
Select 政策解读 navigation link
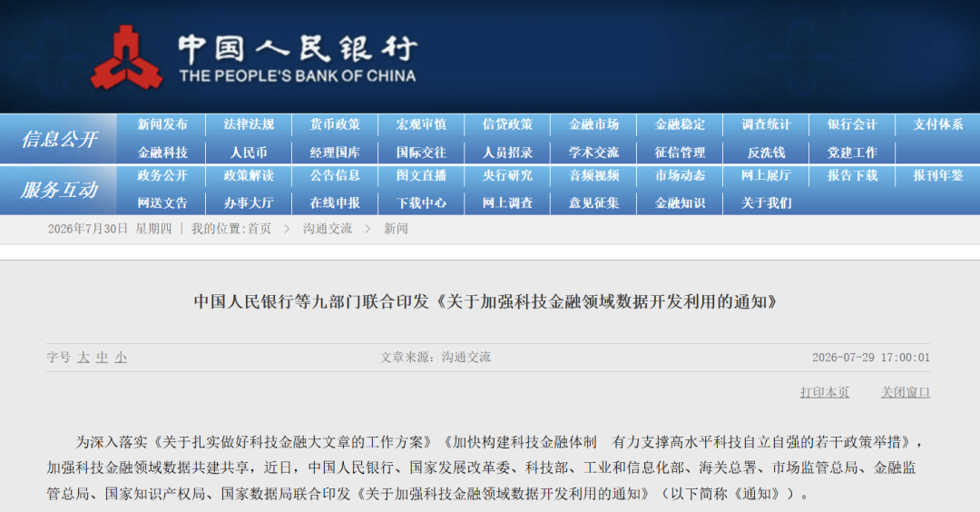click(249, 176)
